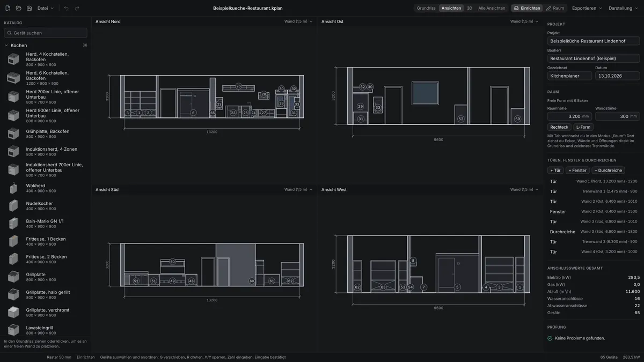Pick the Induktionsherd, 4 Zonen icon
Image resolution: width=644 pixels, height=362 pixels.
click(13, 151)
